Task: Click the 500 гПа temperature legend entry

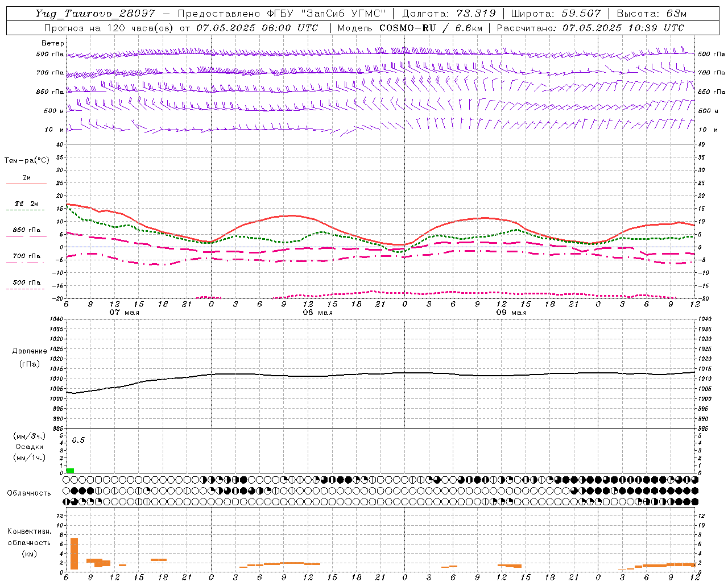Action: coord(26,282)
